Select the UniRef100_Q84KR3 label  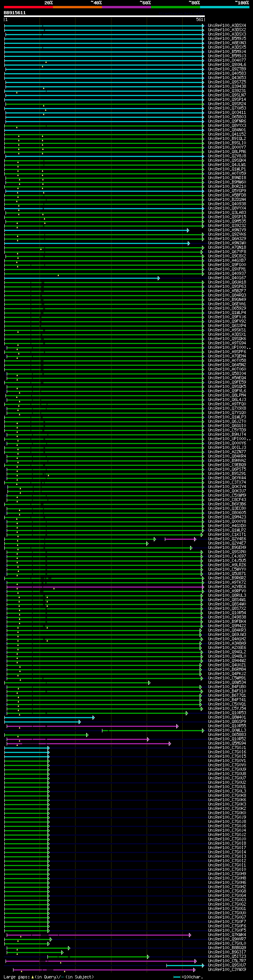point(227,630)
